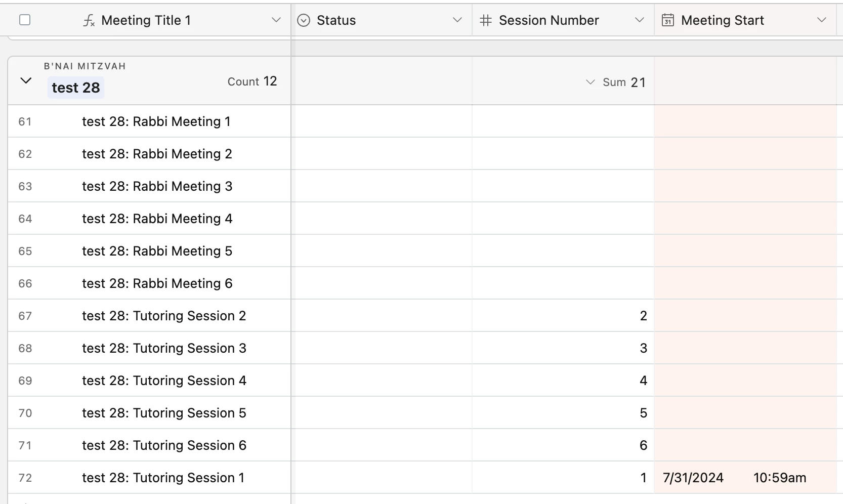
Task: Toggle the select-all rows checkbox
Action: tap(25, 20)
